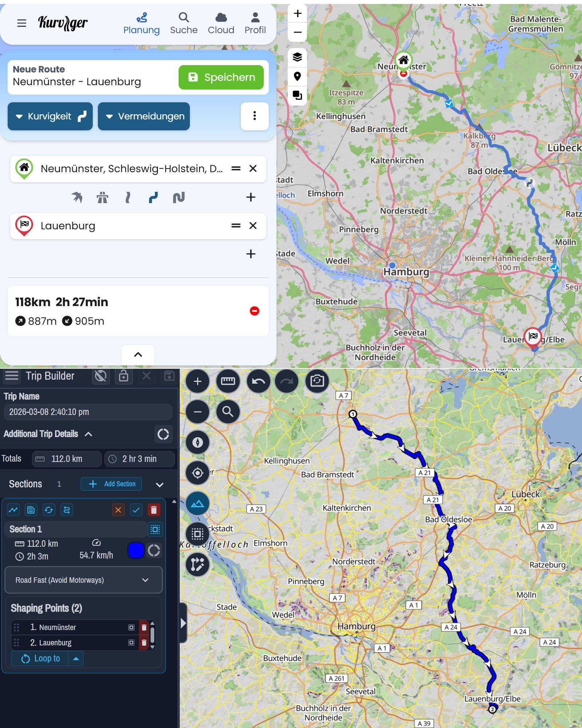Delete Section 1 with the trash icon
This screenshot has height=728, width=582.
[x=154, y=510]
